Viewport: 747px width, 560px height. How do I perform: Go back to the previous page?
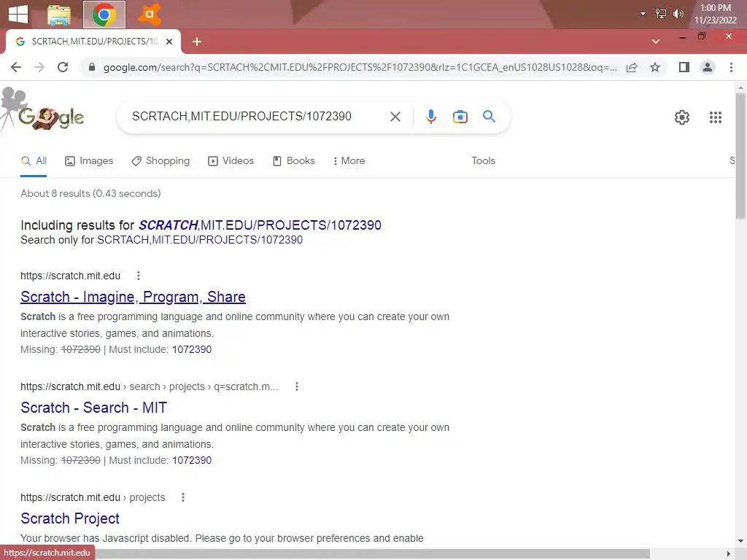[16, 67]
